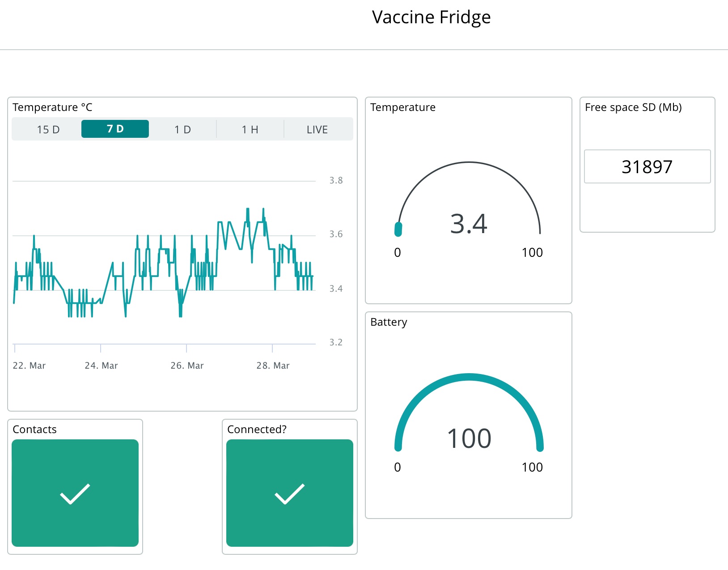Switch chart to 1 H range
Viewport: 728px width, 570px height.
click(x=250, y=129)
